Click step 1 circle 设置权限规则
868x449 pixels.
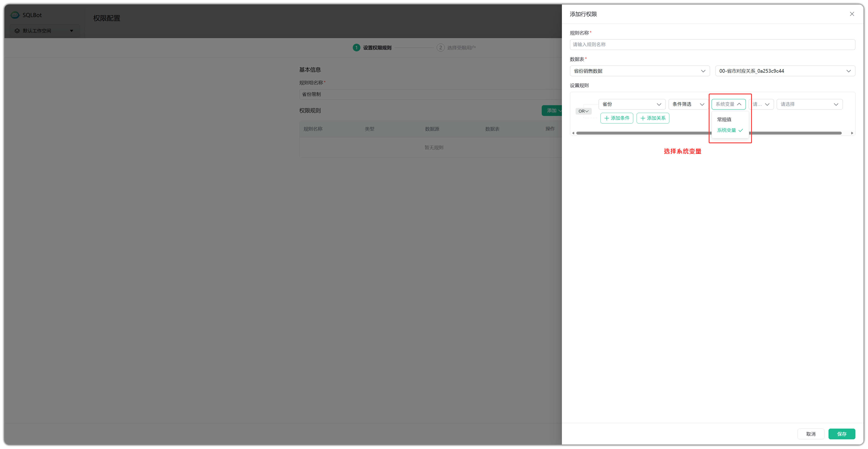(x=356, y=48)
